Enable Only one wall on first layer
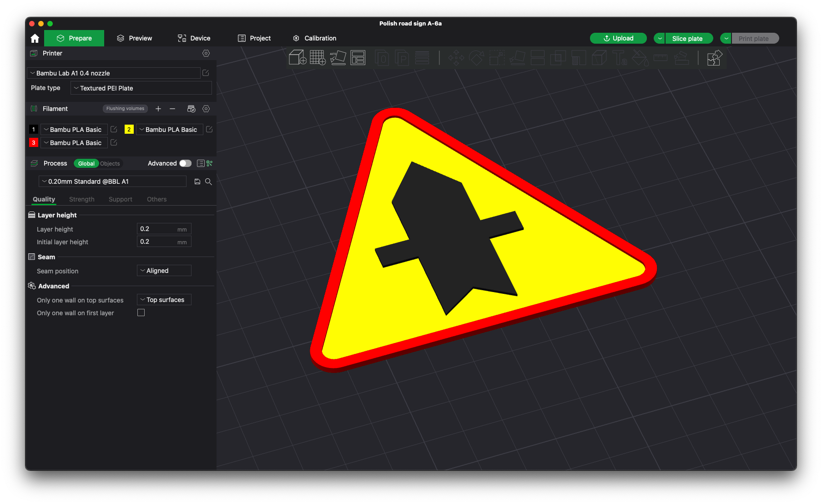This screenshot has height=504, width=822. click(x=141, y=312)
